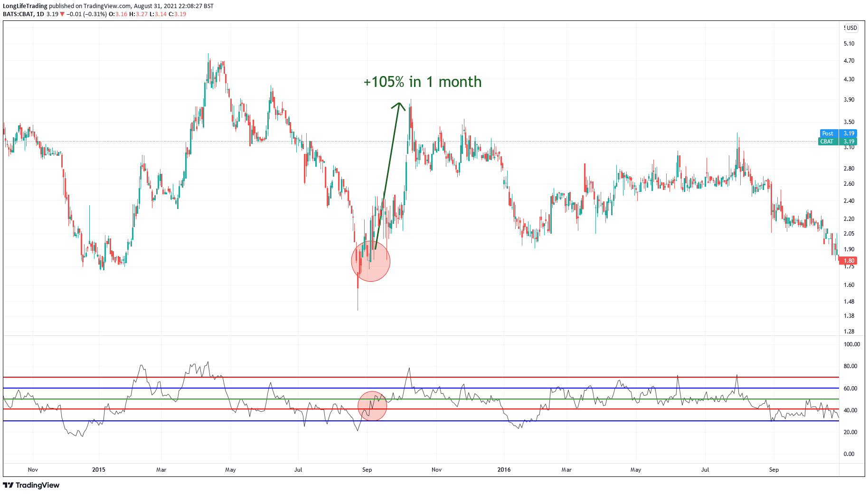Click the Mar label right after 2015

(x=161, y=470)
